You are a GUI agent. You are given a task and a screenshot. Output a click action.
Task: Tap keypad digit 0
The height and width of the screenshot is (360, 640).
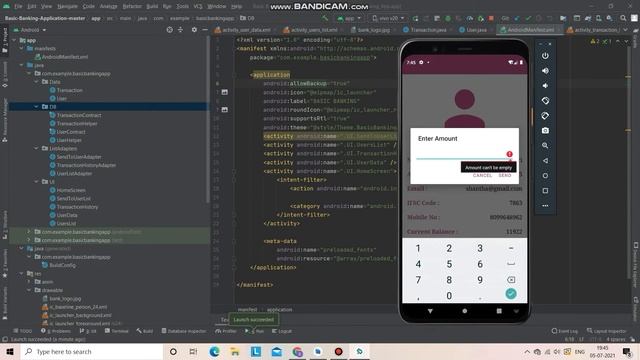pyautogui.click(x=449, y=296)
